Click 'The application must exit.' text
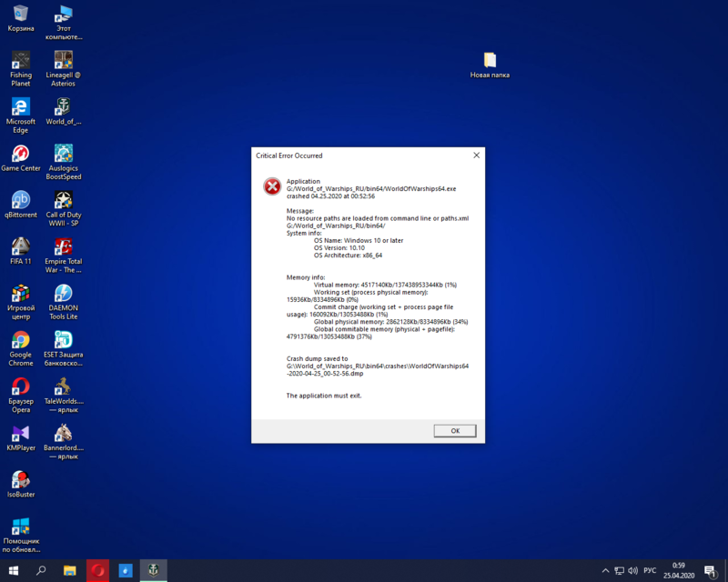The height and width of the screenshot is (582, 728). pos(324,396)
